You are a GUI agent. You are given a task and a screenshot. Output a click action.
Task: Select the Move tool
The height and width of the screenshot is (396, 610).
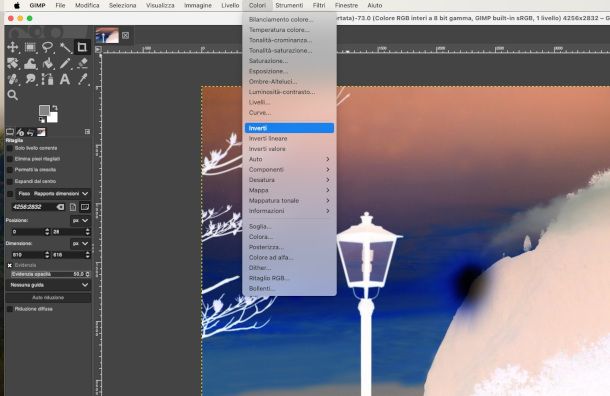[12, 47]
